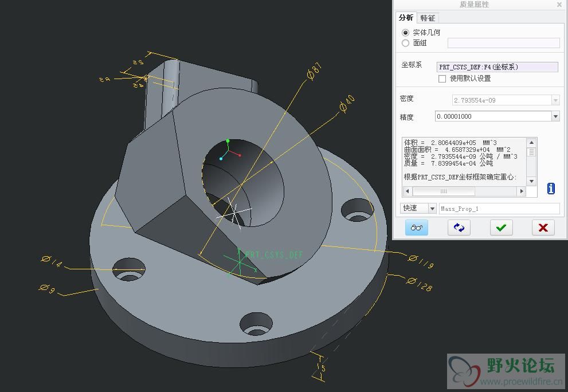Click the Ø119 dimension label
568x392 pixels.
[421, 261]
